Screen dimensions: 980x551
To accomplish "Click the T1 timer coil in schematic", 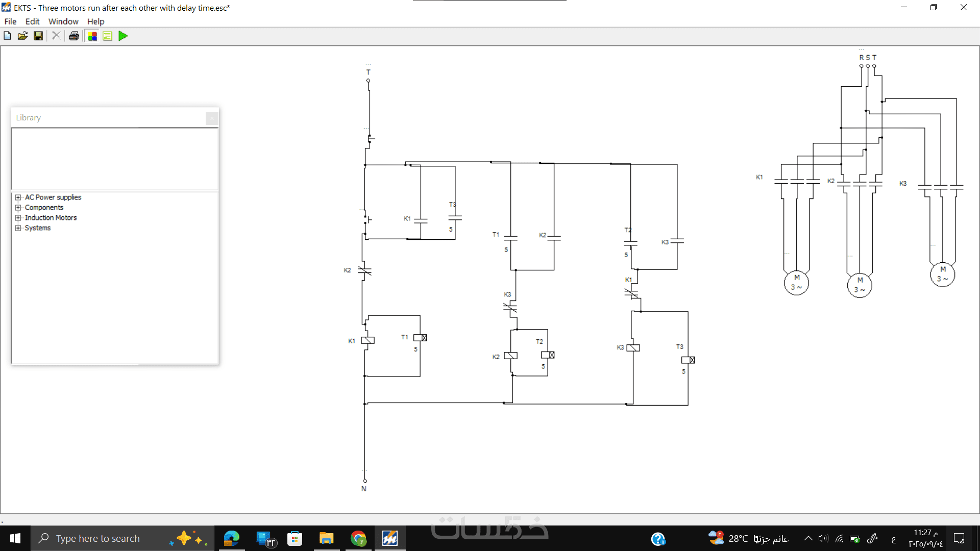I will 420,338.
